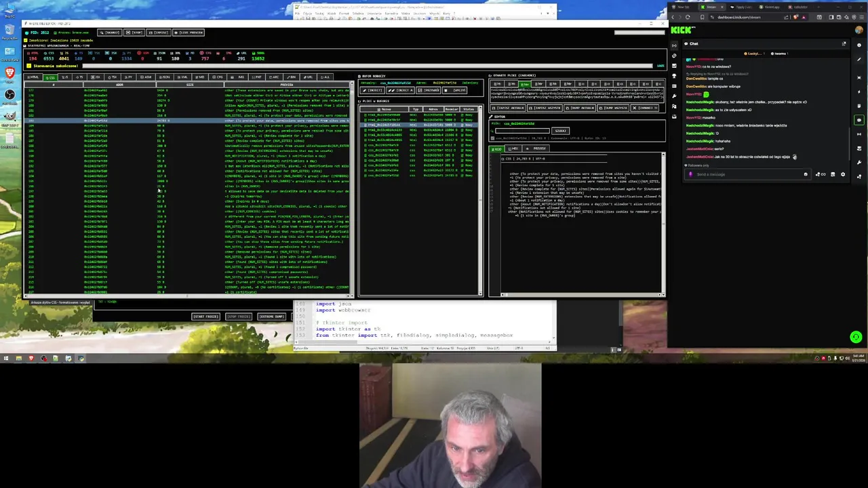Click the EXTREME DUMP button

(272, 317)
